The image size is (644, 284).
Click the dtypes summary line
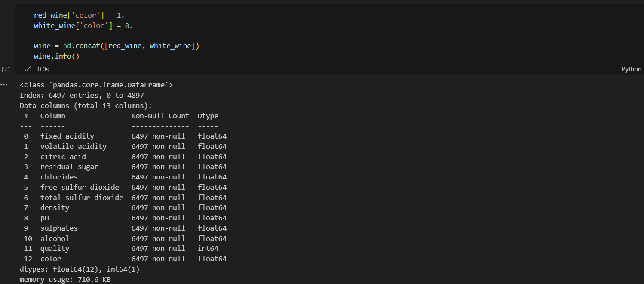[x=80, y=269]
